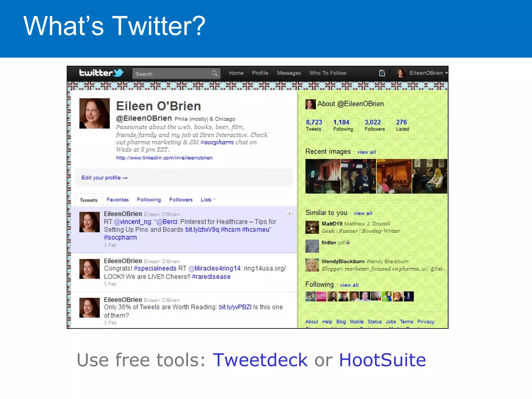Viewport: 532px width, 399px height.
Task: Click Edit your profile link
Action: (x=104, y=178)
